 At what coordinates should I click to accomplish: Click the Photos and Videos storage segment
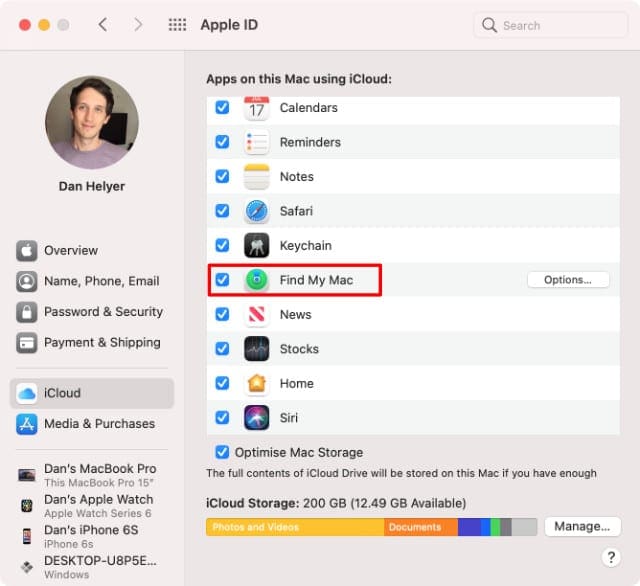(295, 527)
